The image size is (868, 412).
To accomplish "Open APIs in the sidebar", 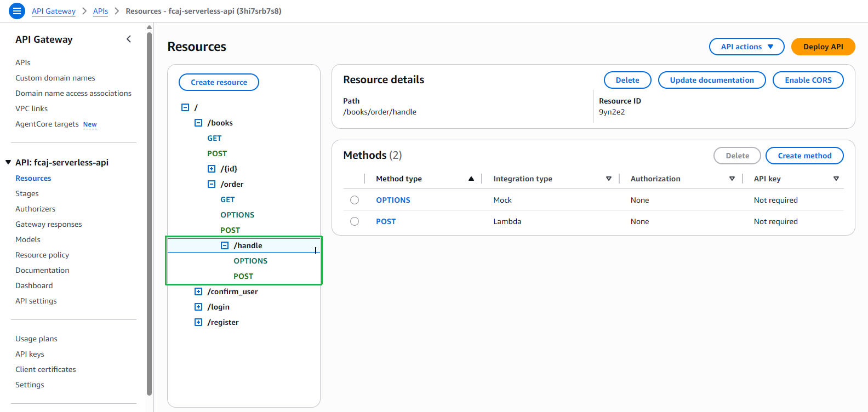I will coord(23,62).
